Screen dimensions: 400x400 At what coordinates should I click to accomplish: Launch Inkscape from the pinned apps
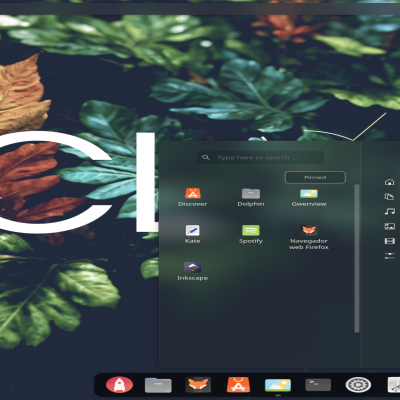click(x=193, y=271)
